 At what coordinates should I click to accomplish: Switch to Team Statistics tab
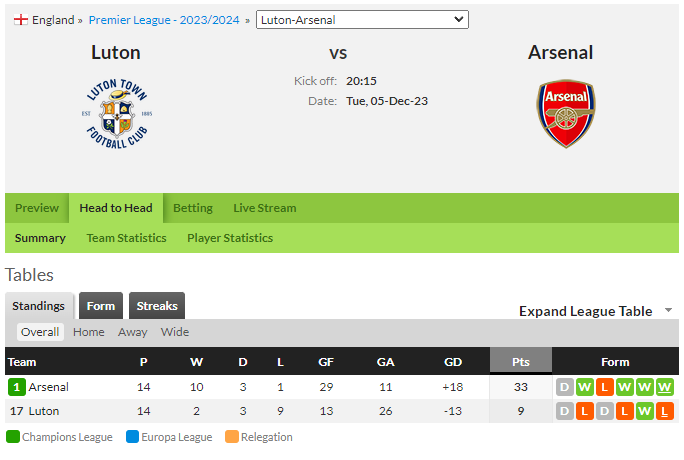[127, 238]
